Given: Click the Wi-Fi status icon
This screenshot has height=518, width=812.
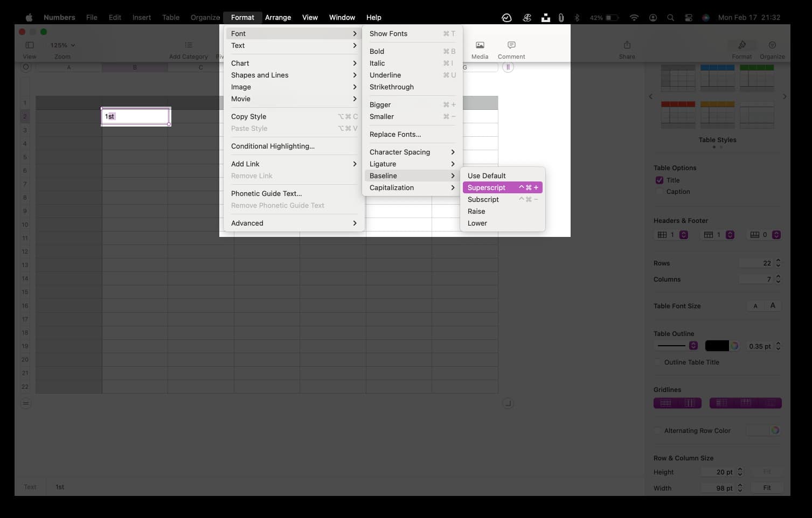Looking at the screenshot, I should 634,18.
